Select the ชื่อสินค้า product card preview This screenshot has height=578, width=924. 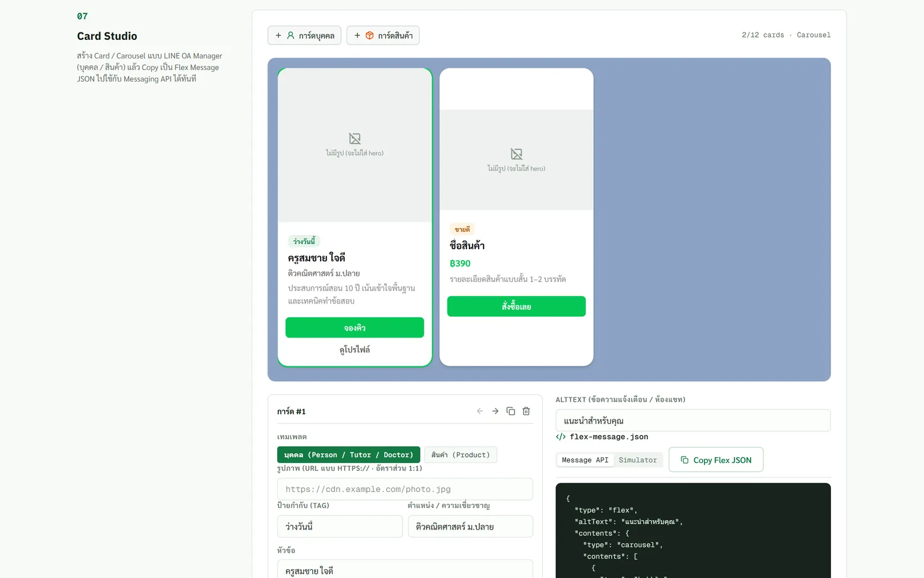pos(516,217)
